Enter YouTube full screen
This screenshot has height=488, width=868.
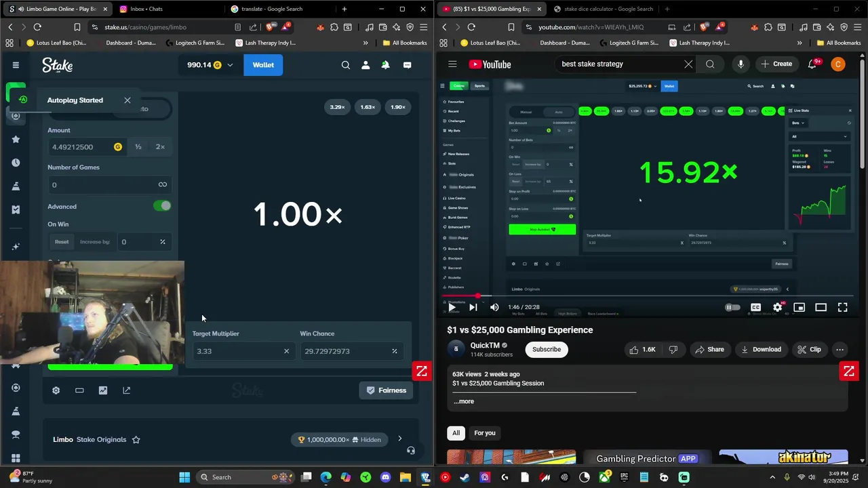click(x=842, y=308)
